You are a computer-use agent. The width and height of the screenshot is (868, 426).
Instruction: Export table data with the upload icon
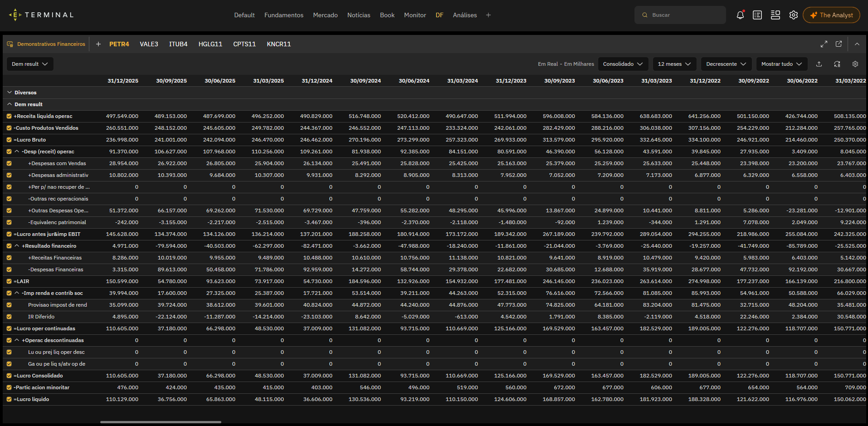(819, 64)
